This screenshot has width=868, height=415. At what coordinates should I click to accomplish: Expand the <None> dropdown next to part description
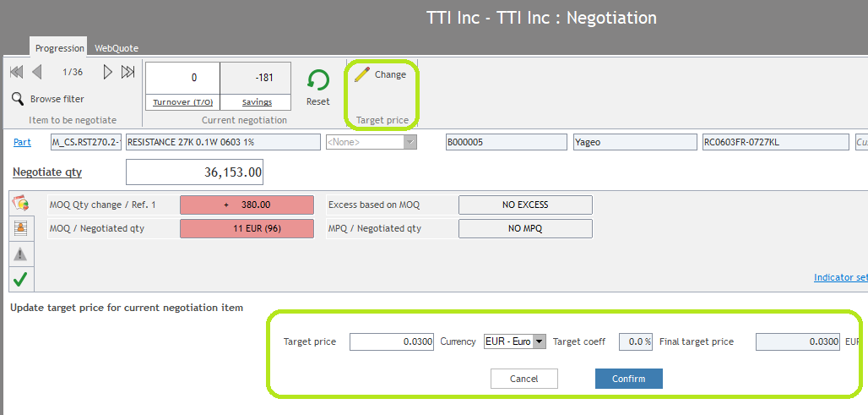pos(410,142)
